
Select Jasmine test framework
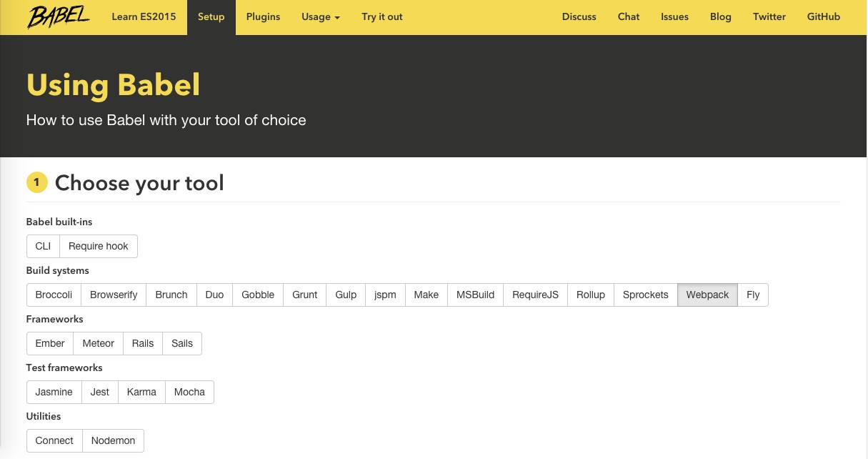point(54,392)
